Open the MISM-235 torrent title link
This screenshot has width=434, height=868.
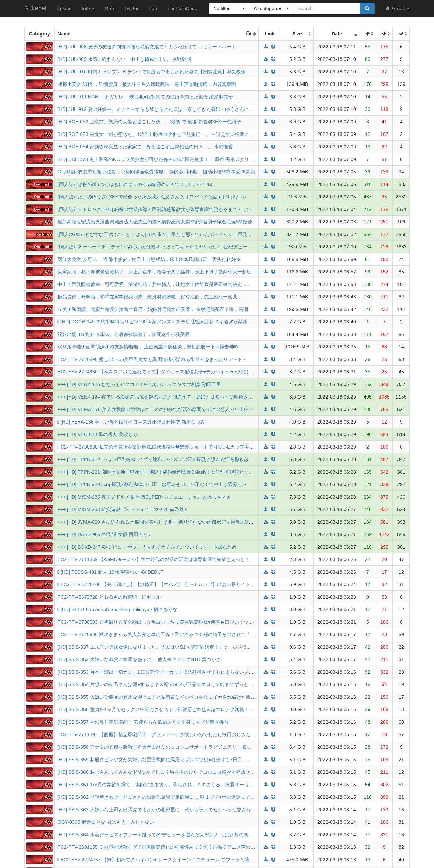pos(144,497)
